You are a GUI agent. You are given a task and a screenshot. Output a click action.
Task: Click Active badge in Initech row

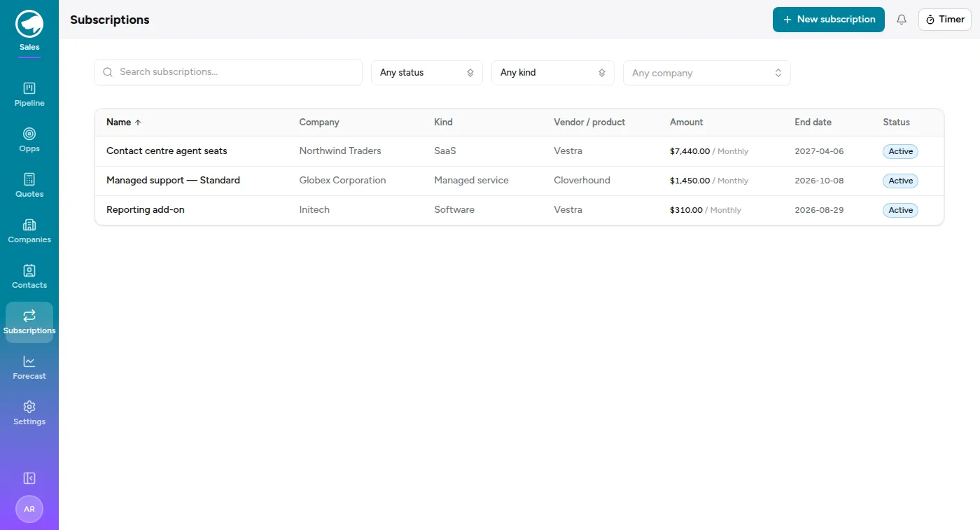tap(900, 210)
